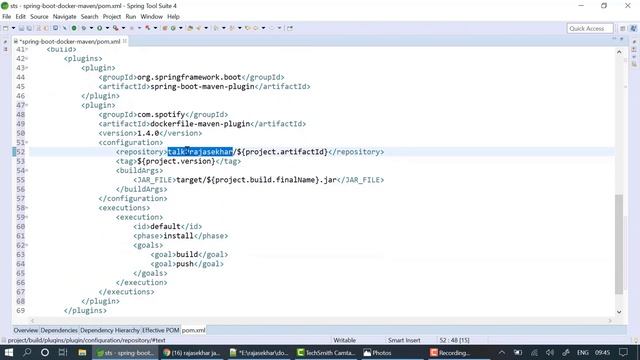Click the '1.4.0' version text
The width and height of the screenshot is (640, 360).
pos(148,133)
